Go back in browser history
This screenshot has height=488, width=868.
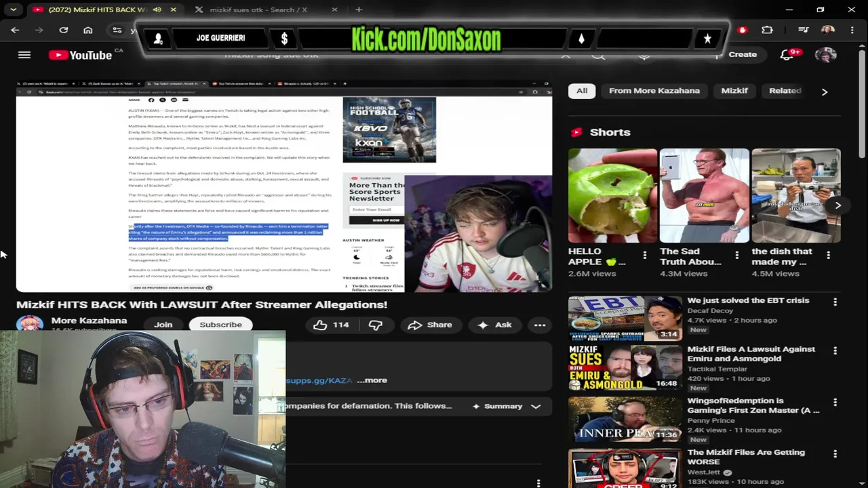15,30
